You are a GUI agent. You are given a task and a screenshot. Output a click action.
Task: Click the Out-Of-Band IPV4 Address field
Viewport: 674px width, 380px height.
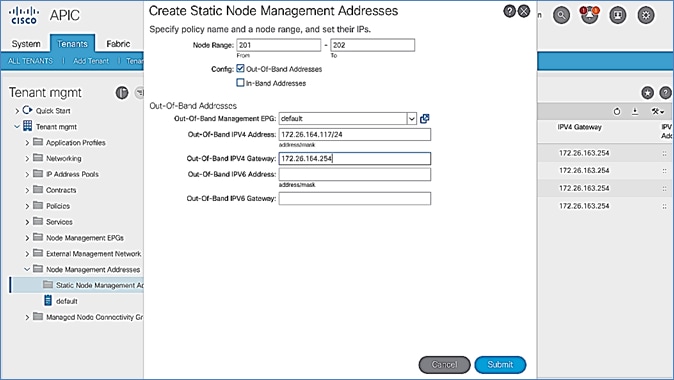click(355, 135)
